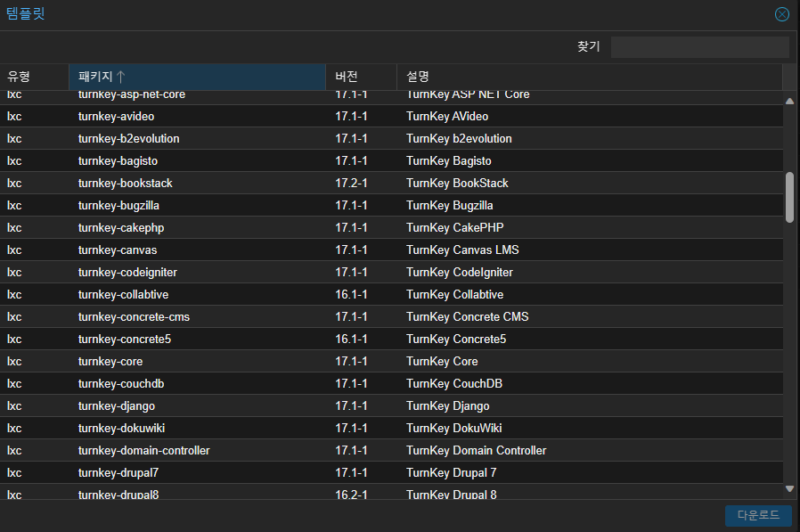Click the TurnKey Domain Controller description
800x532 pixels.
(476, 451)
